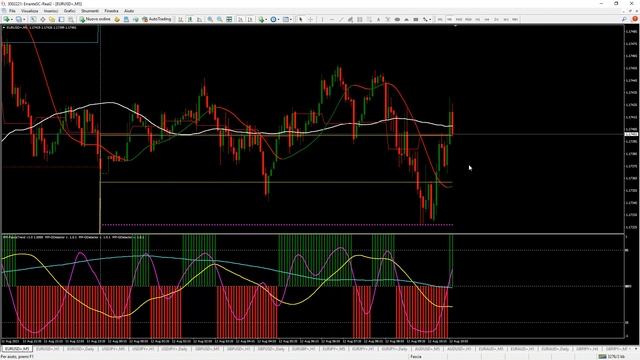Switch chart type to bar chart
The height and width of the screenshot is (360, 640).
tap(180, 19)
